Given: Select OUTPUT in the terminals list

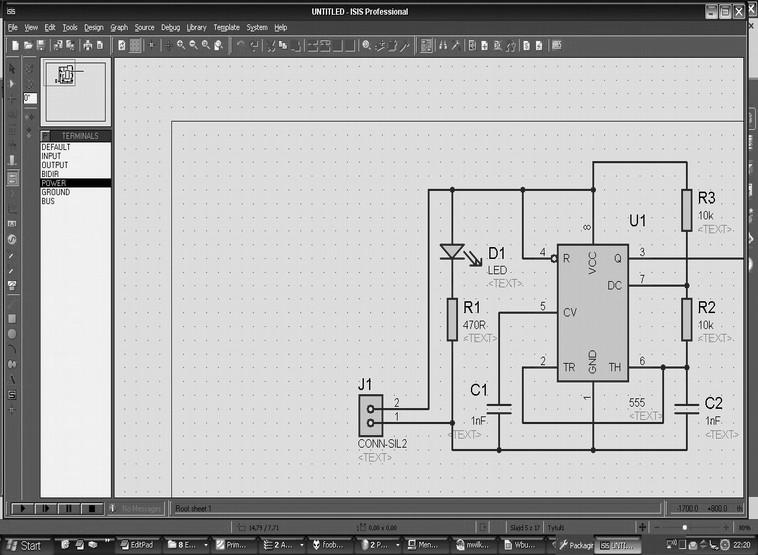Looking at the screenshot, I should (75, 165).
